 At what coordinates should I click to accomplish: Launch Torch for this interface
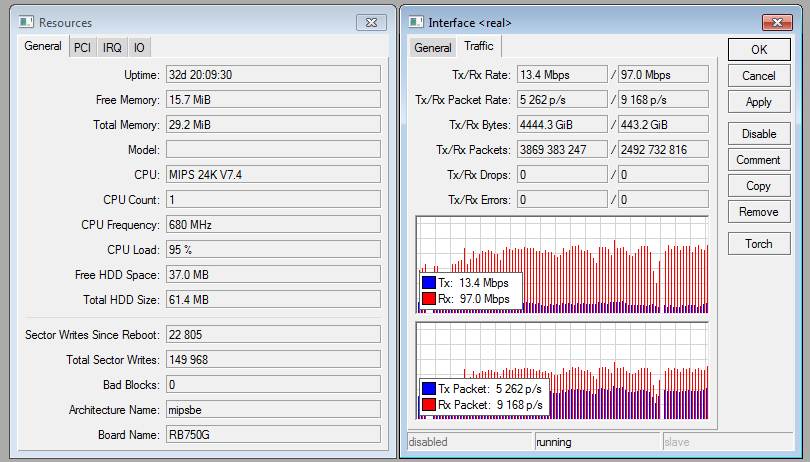click(758, 244)
